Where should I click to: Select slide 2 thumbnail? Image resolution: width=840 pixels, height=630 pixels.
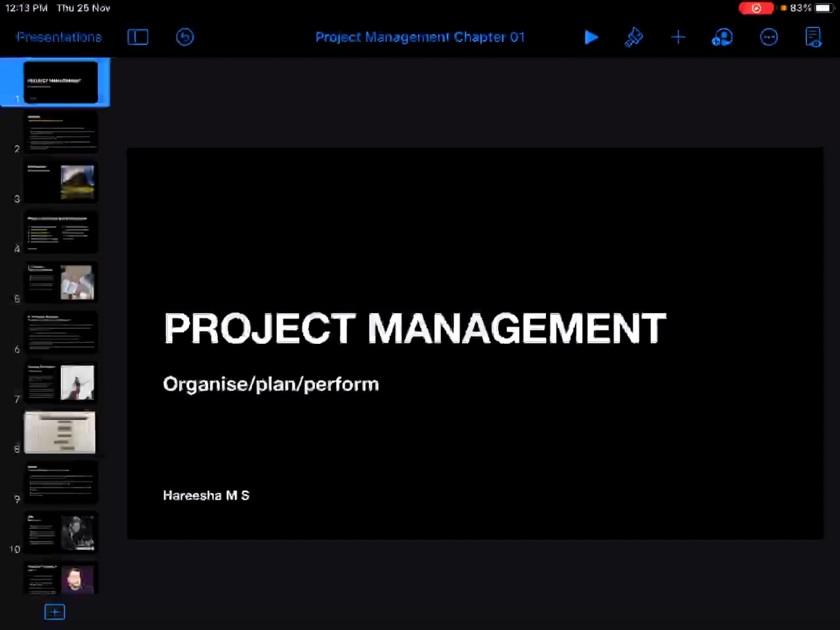tap(61, 132)
